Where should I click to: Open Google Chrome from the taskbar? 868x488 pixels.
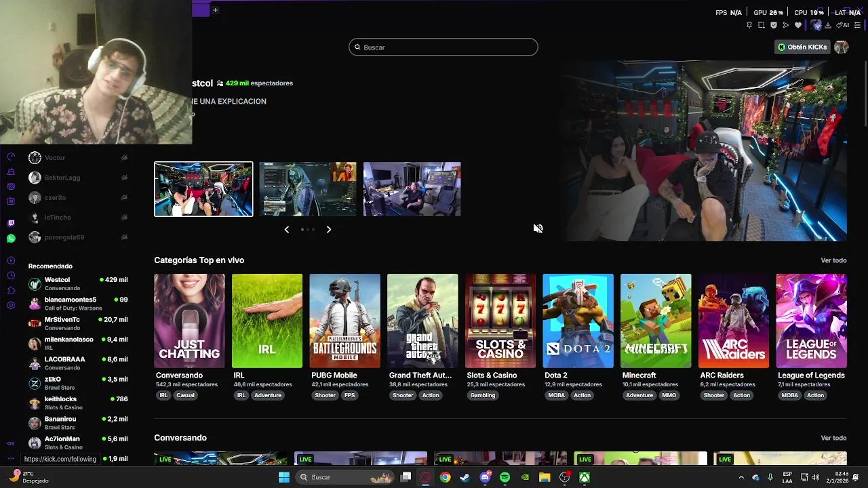(x=445, y=477)
